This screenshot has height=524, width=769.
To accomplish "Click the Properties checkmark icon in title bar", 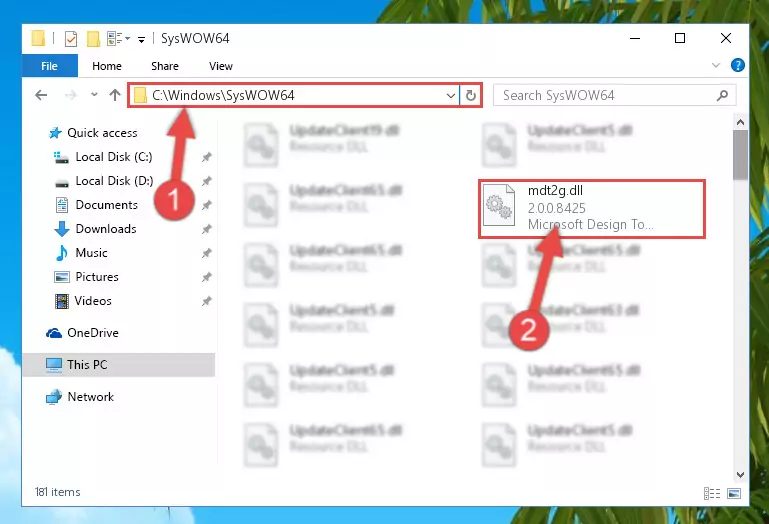I will [71, 38].
